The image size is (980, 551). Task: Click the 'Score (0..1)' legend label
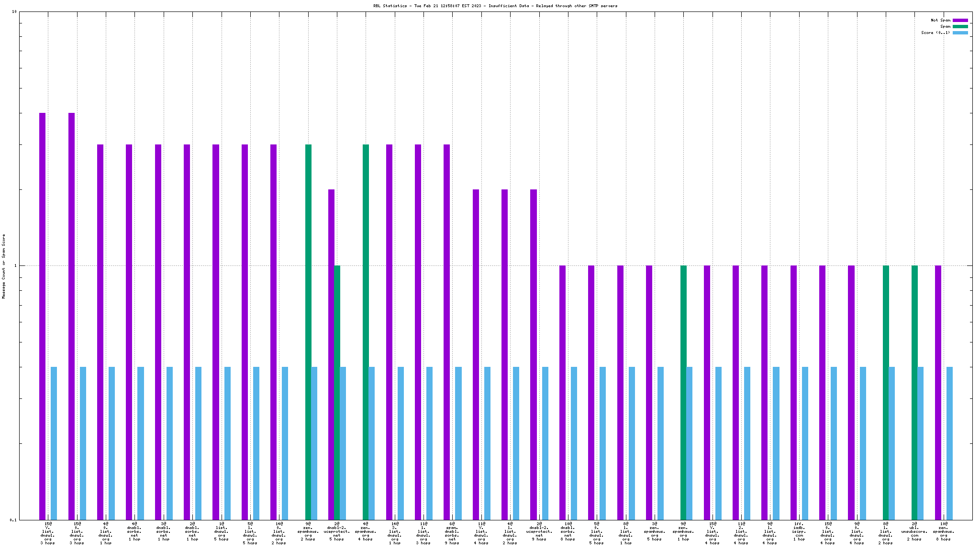tap(935, 33)
